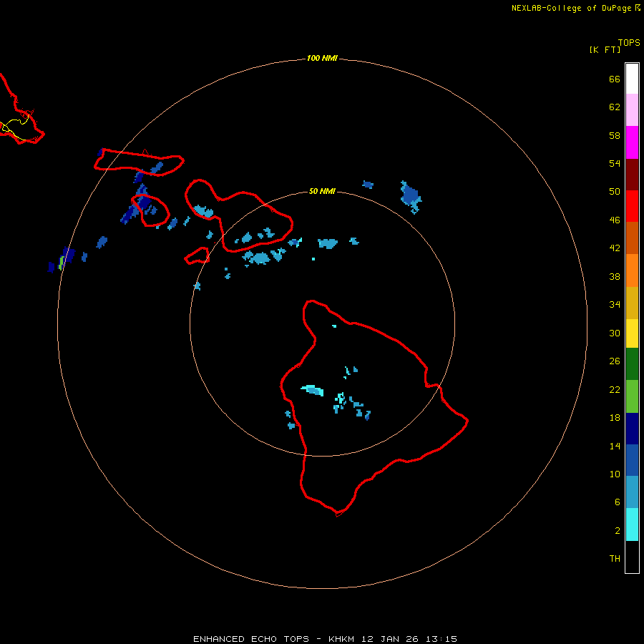Viewport: 644px width, 644px height.
Task: Click the lone green echo pixel on the map
Action: (x=61, y=263)
